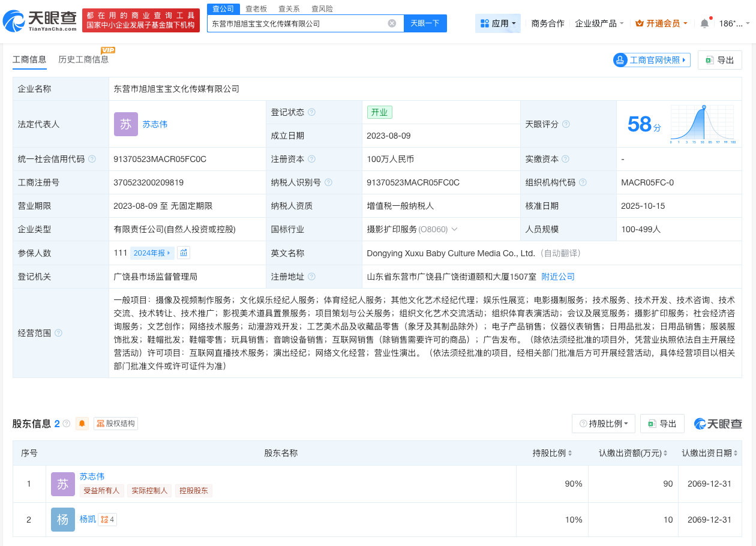
Task: Click help icon next to 登记状态
Action: tap(311, 112)
